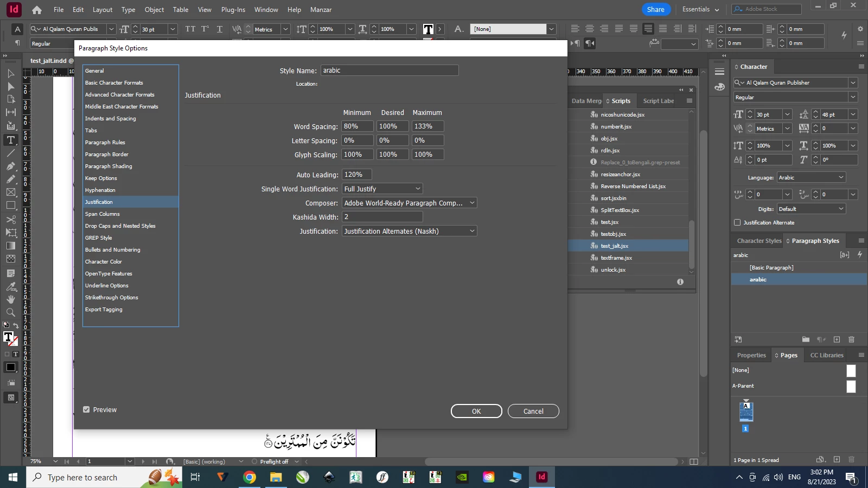Enable the Justification Alternate checkbox
868x488 pixels.
pyautogui.click(x=737, y=222)
